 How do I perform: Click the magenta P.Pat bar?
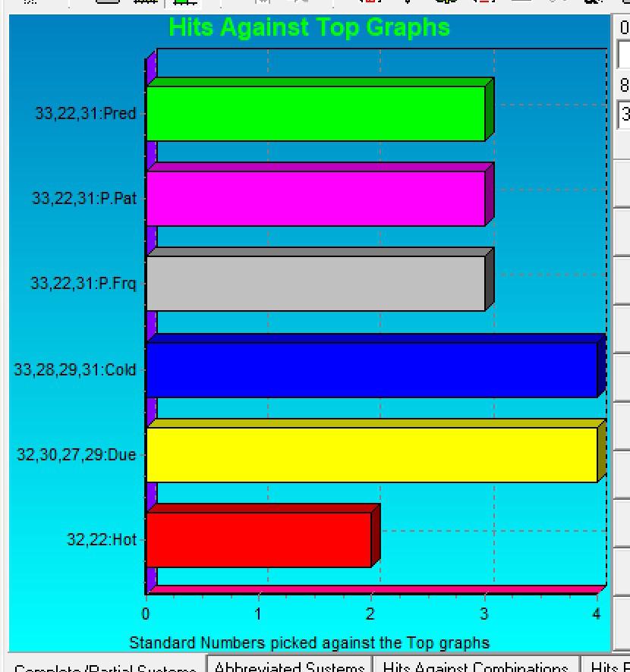(x=315, y=199)
